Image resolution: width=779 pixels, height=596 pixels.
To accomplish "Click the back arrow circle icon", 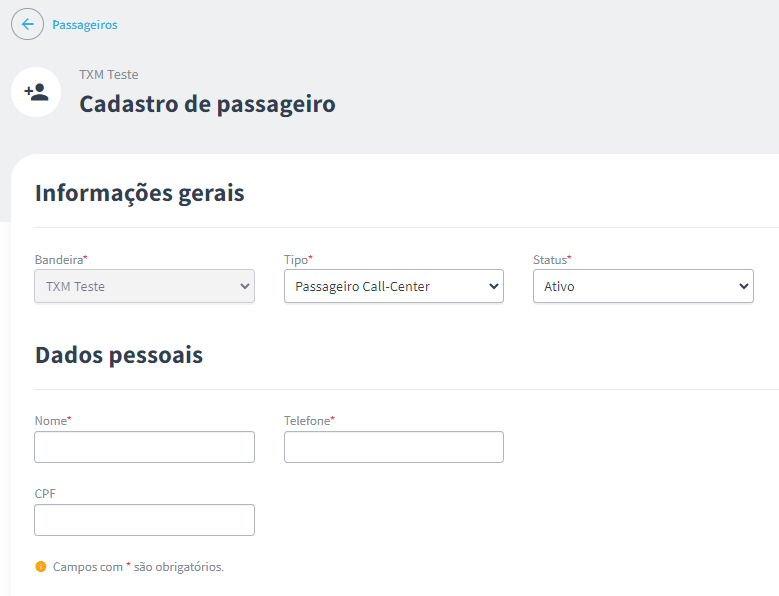I will point(27,24).
